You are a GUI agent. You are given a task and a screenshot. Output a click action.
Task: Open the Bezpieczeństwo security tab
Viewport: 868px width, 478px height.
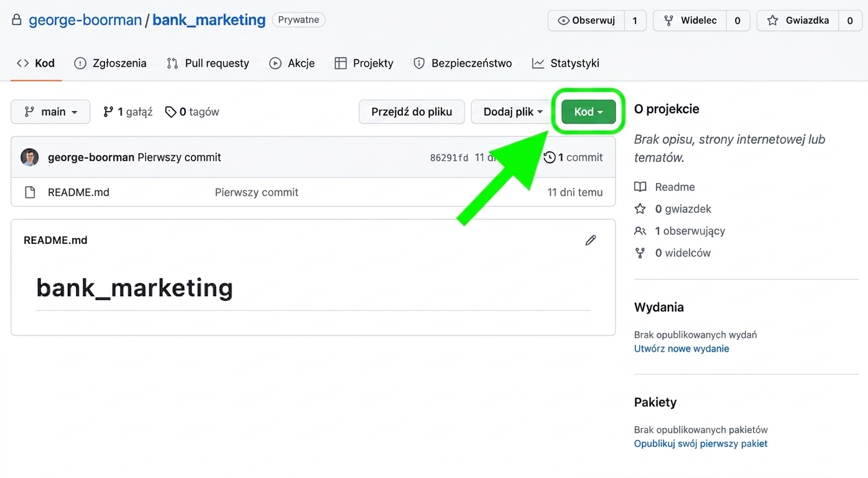click(463, 63)
